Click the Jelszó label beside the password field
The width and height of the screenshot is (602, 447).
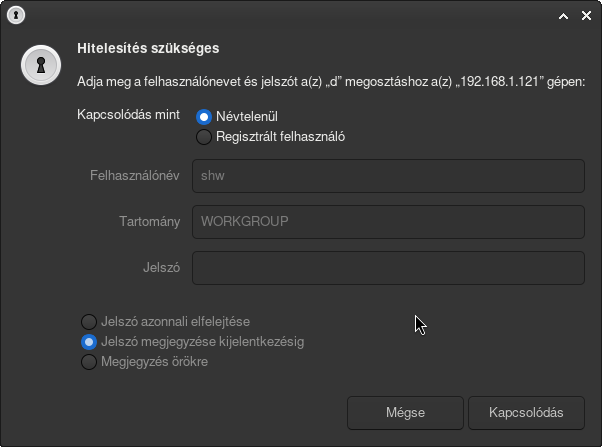[161, 268]
